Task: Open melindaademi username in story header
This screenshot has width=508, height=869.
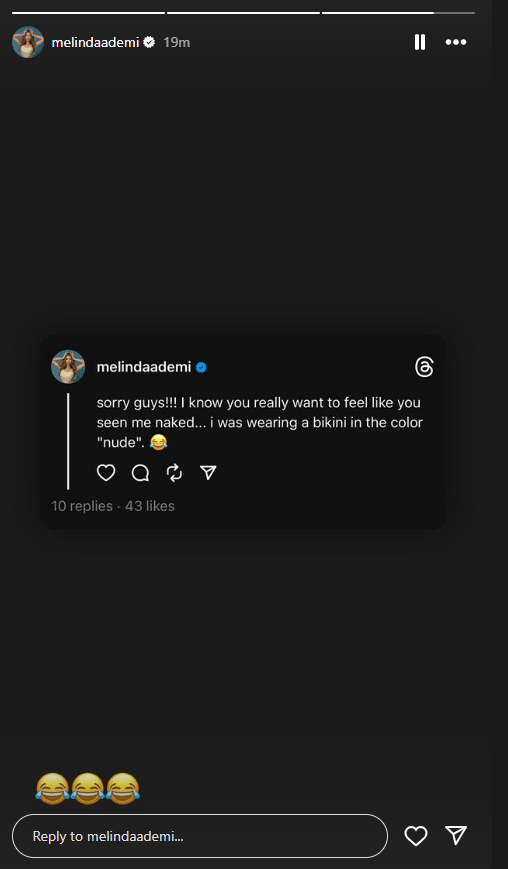Action: (x=95, y=42)
